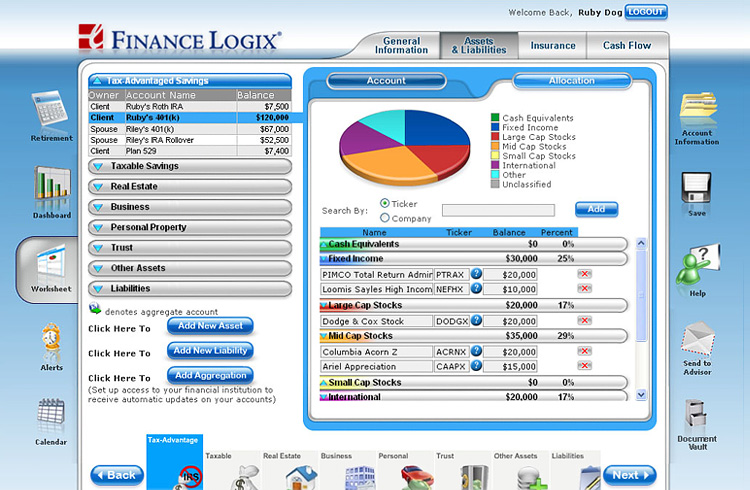Switch to the Account tab
Image resolution: width=750 pixels, height=490 pixels.
[x=386, y=81]
